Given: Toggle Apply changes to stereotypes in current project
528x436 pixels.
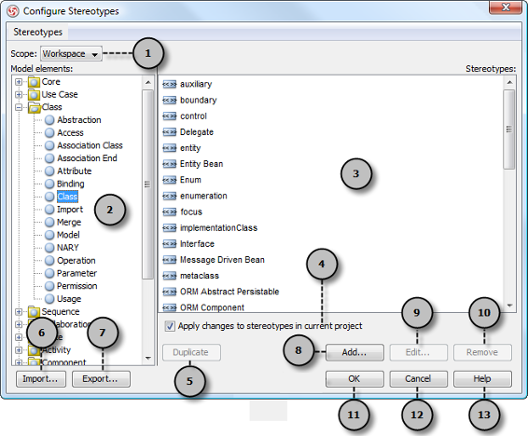Looking at the screenshot, I should click(x=170, y=326).
